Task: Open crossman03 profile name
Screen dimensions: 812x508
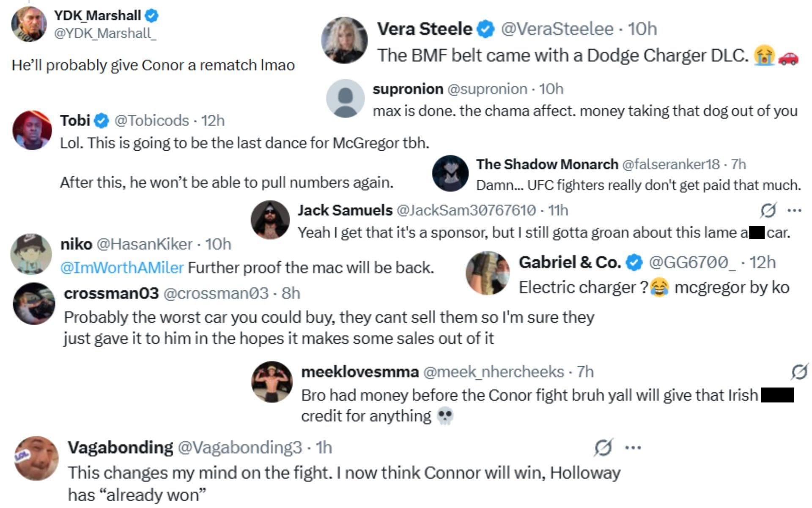Action: 111,293
